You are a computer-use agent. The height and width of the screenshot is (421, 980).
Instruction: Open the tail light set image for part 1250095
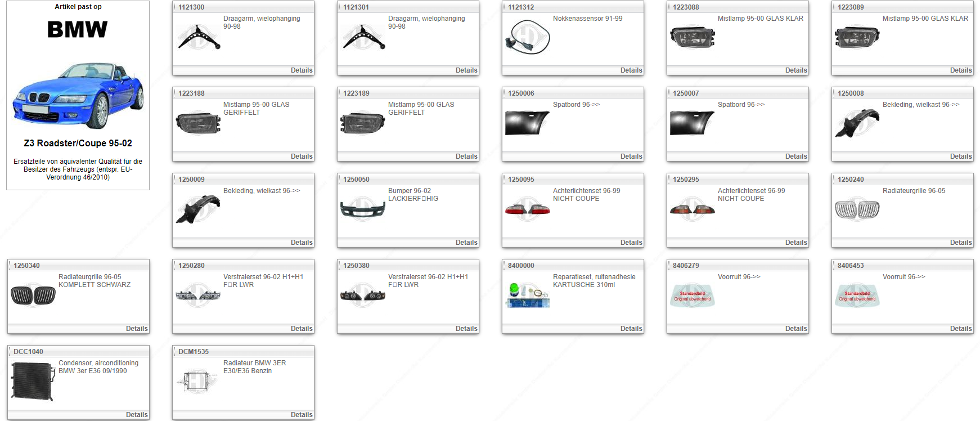tap(527, 209)
